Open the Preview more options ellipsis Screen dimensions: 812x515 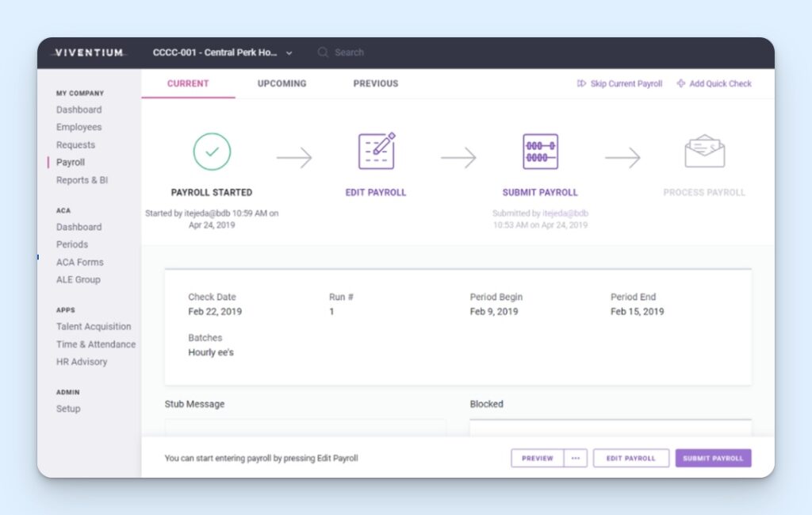pos(576,458)
